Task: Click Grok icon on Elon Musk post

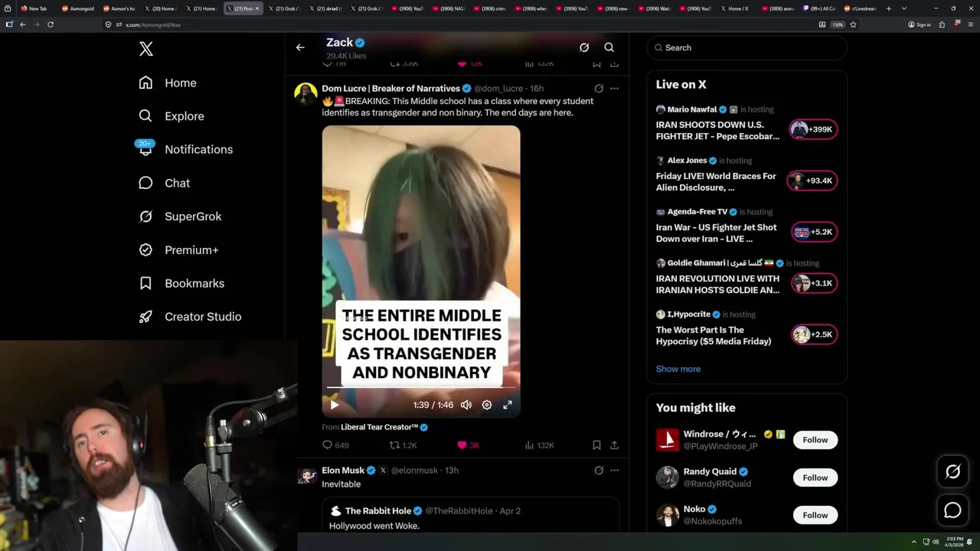Action: [x=599, y=471]
